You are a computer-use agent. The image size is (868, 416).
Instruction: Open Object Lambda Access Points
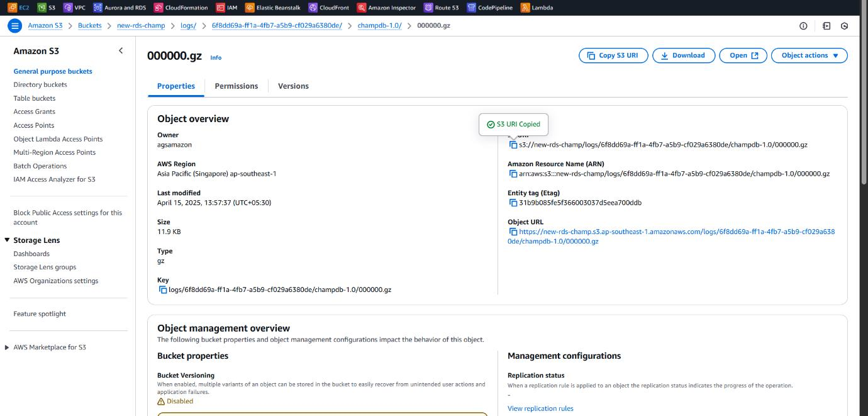58,139
